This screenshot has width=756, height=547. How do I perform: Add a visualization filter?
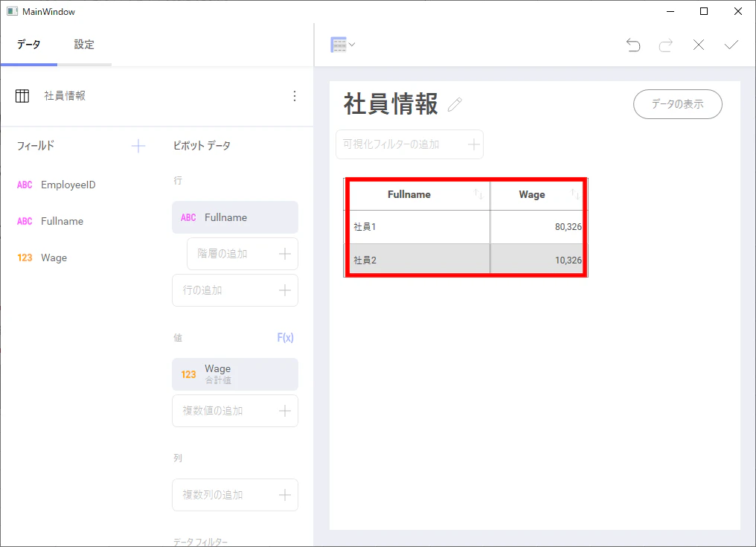[409, 144]
